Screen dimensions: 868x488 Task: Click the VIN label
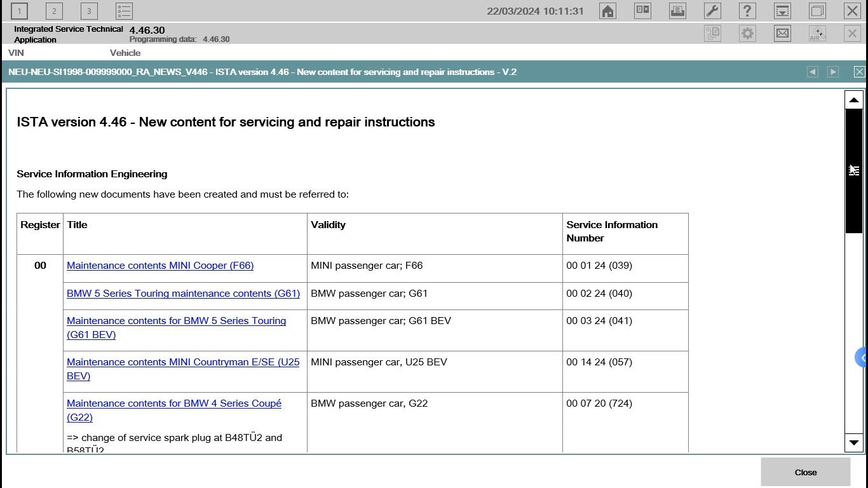16,53
